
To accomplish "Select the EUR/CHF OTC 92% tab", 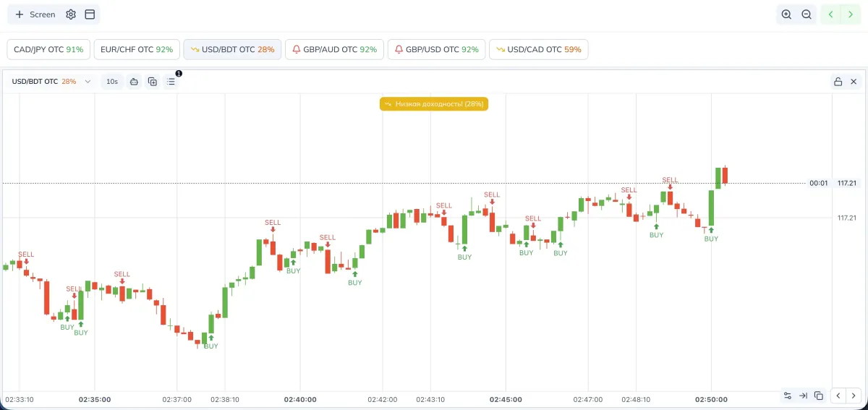I will pyautogui.click(x=137, y=50).
